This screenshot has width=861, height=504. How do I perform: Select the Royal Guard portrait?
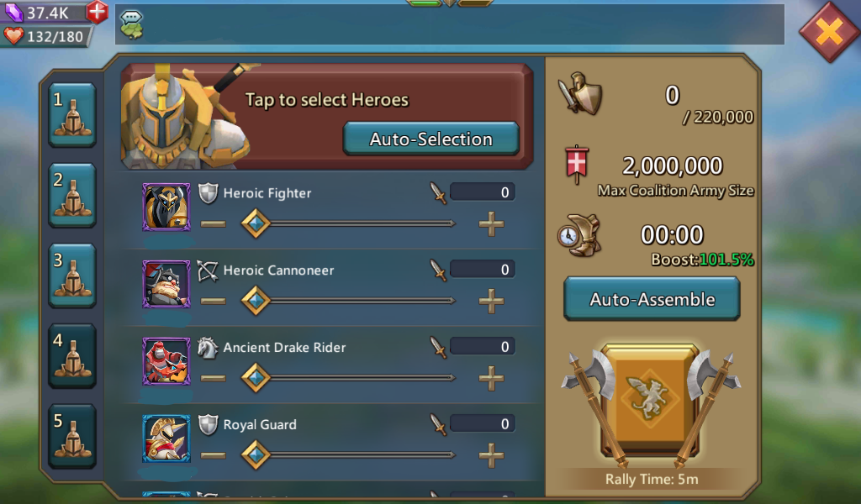click(x=166, y=438)
